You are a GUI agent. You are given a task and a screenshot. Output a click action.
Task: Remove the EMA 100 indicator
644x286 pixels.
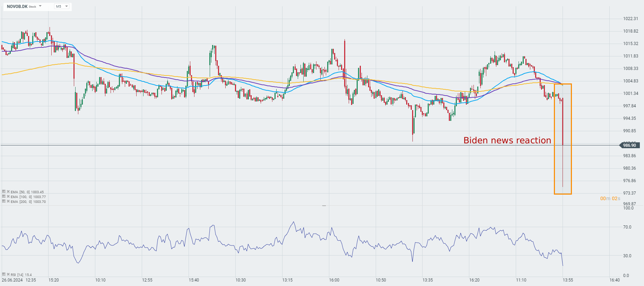click(8, 196)
